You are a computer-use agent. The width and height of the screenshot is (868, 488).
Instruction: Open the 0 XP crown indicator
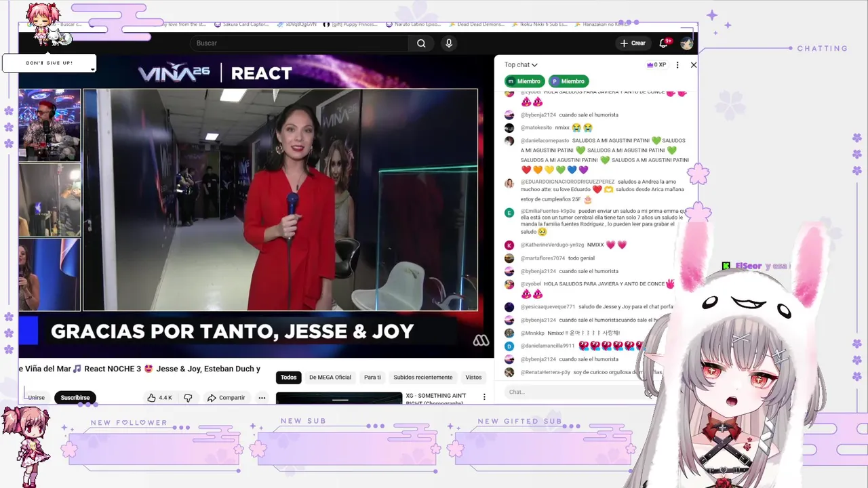(x=656, y=65)
